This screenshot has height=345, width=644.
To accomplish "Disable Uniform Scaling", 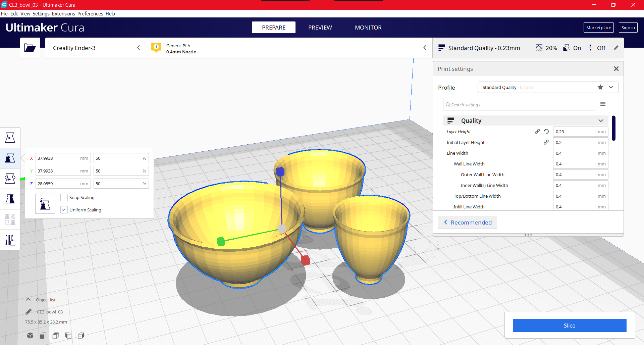I will (x=64, y=209).
